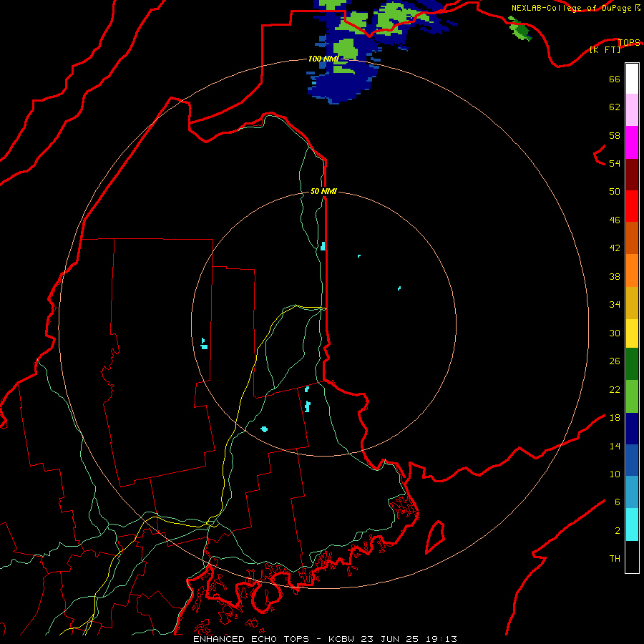Click the legend value 22

pos(615,389)
